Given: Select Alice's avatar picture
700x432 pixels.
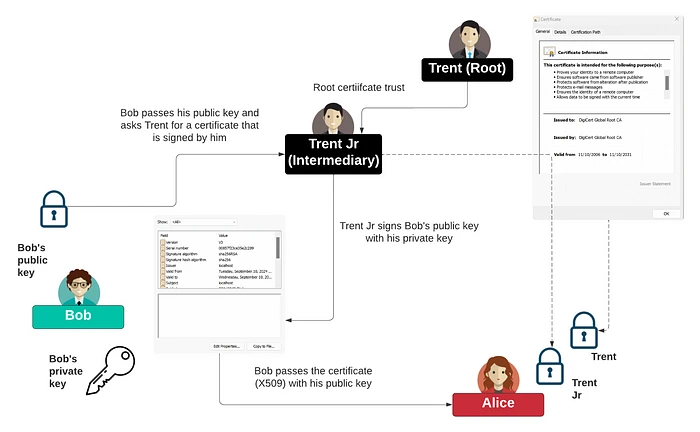Looking at the screenshot, I should 497,375.
